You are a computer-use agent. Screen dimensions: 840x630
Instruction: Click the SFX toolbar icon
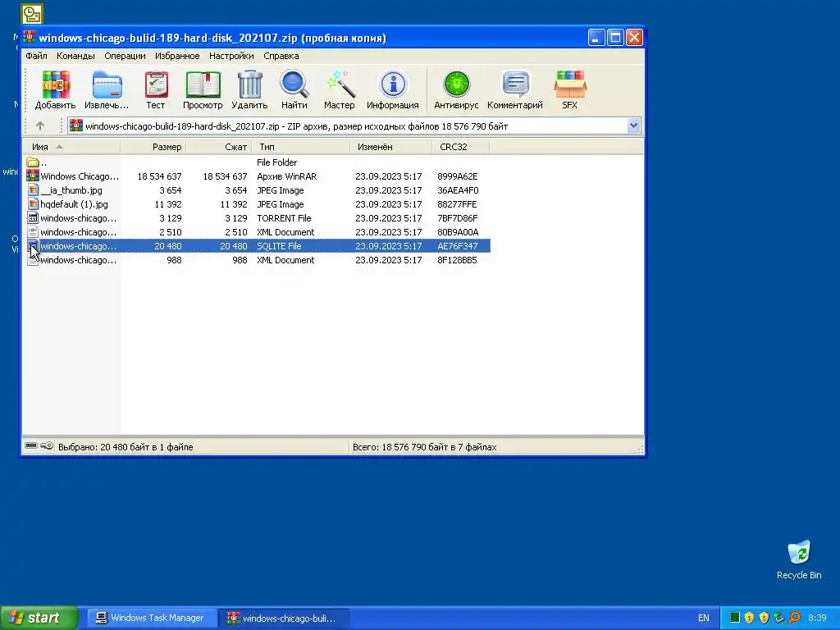coord(570,84)
